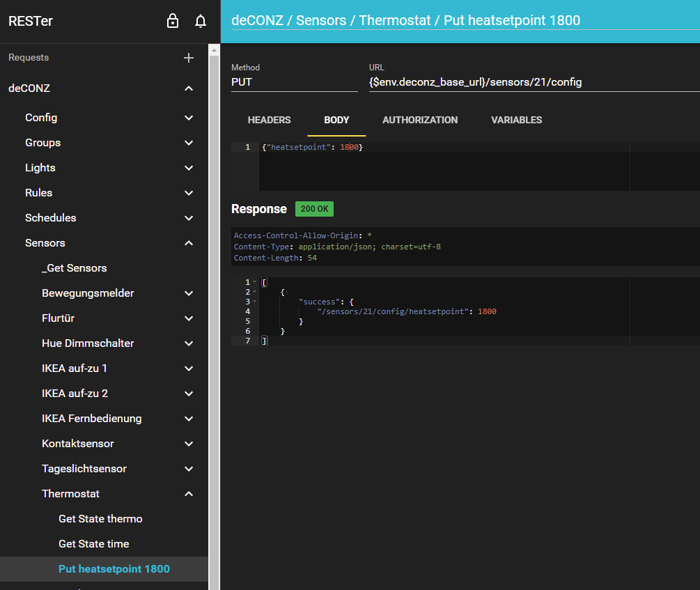700x590 pixels.
Task: Click the URL input field
Action: coord(534,82)
